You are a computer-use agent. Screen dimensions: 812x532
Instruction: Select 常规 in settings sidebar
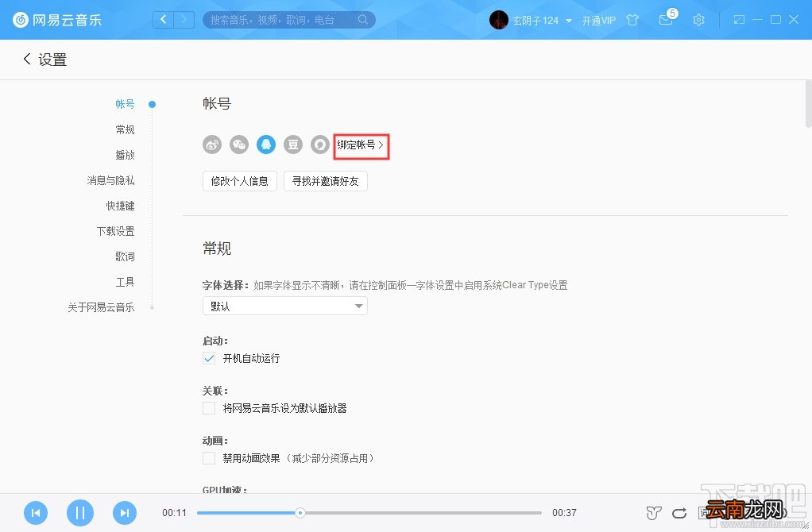pyautogui.click(x=125, y=129)
